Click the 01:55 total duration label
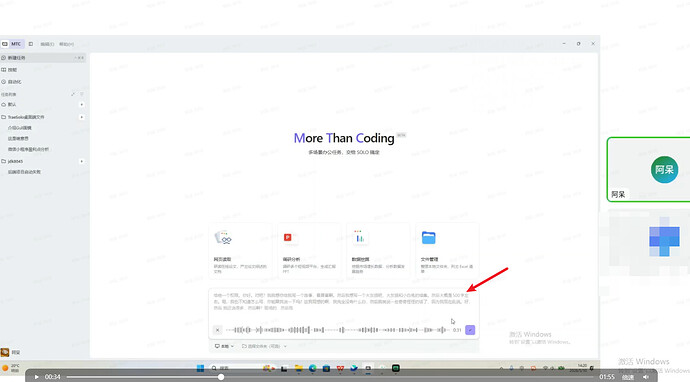 point(606,377)
